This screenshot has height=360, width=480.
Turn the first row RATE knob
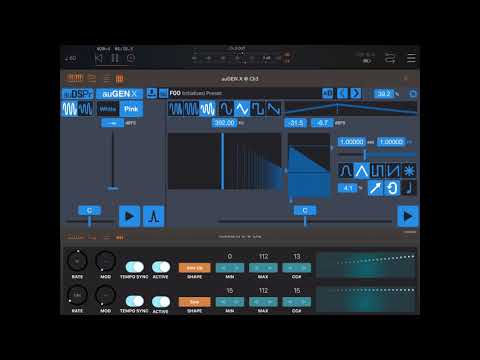pyautogui.click(x=77, y=261)
